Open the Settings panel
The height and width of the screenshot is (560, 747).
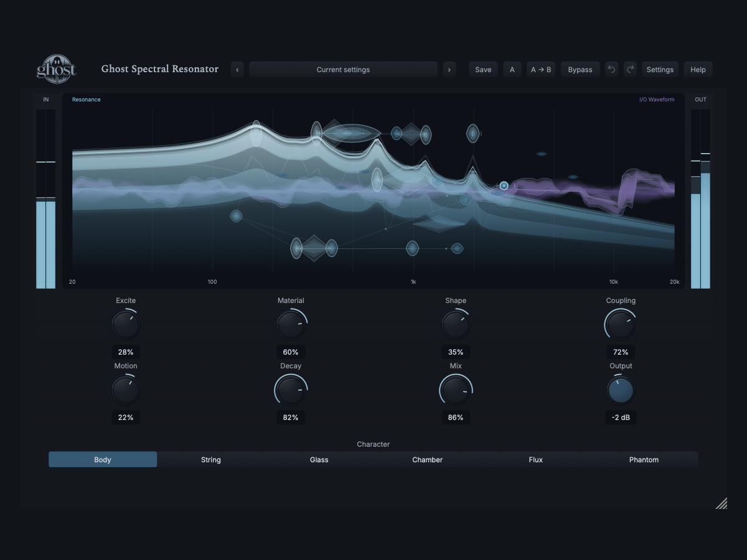click(x=660, y=70)
